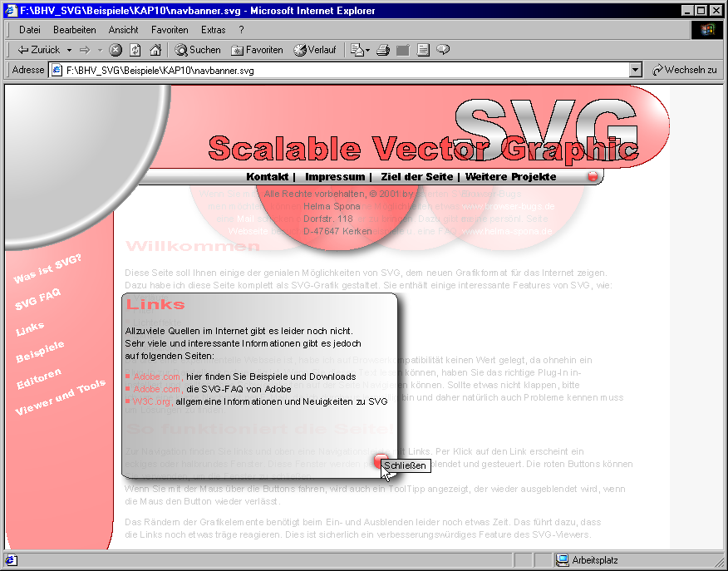Go back with the Zurück button
728x571 pixels.
(x=38, y=50)
